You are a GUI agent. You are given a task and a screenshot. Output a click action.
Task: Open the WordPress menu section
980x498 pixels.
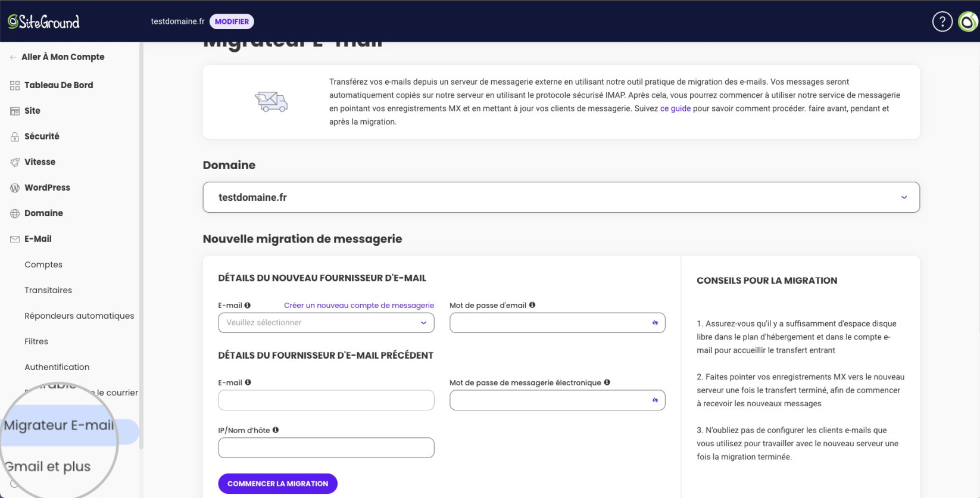coord(47,188)
